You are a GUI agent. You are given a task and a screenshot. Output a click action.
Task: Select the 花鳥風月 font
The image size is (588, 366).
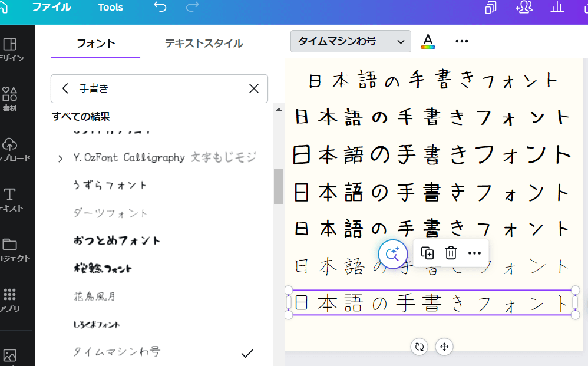coord(94,296)
